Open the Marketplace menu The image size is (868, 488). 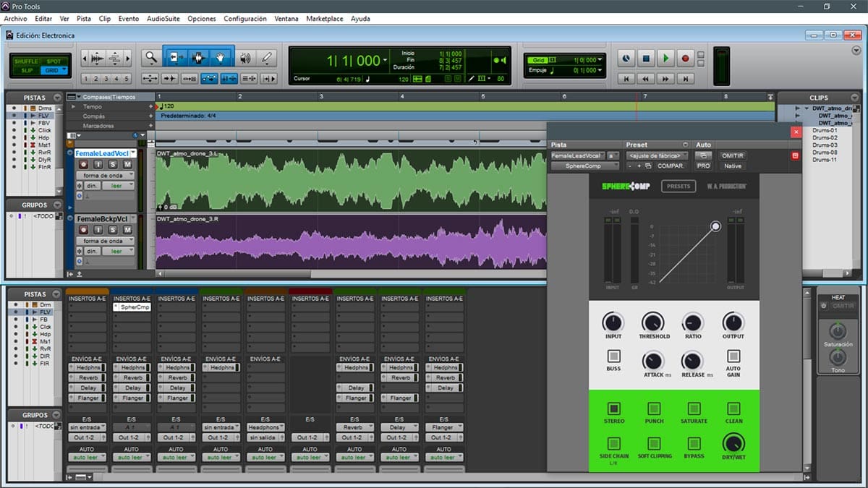pos(324,19)
